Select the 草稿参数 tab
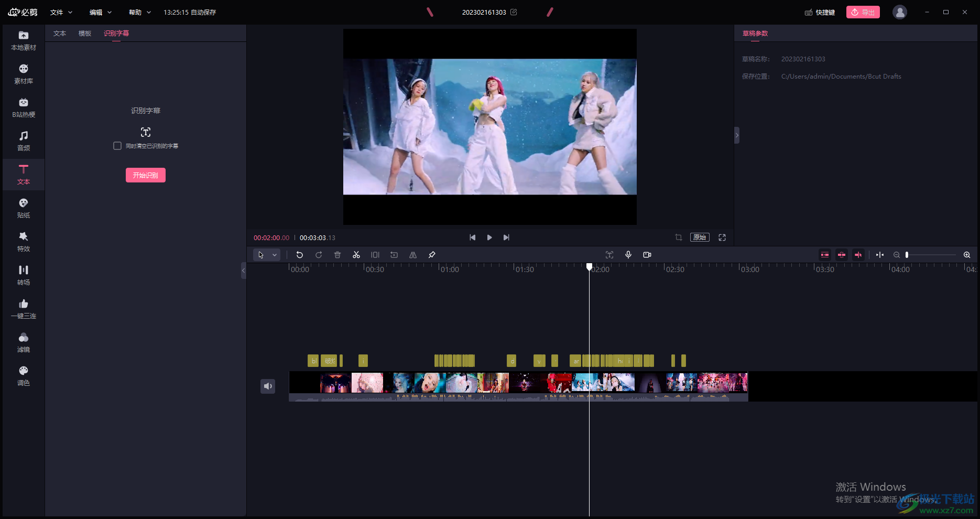 pos(755,33)
